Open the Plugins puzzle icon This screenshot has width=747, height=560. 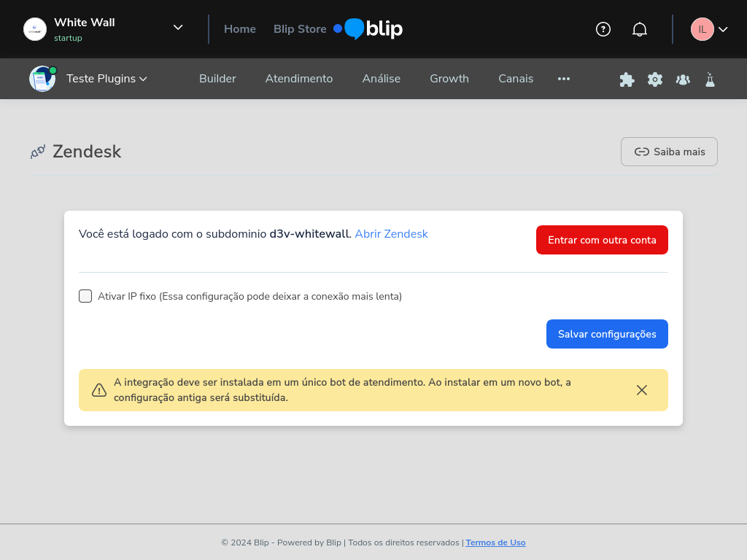[627, 79]
